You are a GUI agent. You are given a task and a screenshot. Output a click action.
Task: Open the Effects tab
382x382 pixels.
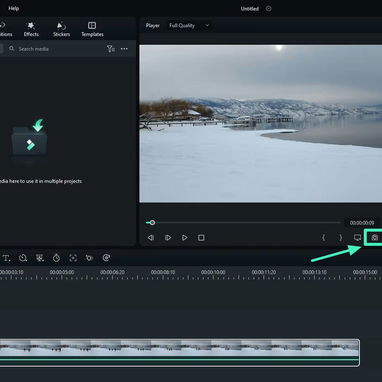coord(31,29)
